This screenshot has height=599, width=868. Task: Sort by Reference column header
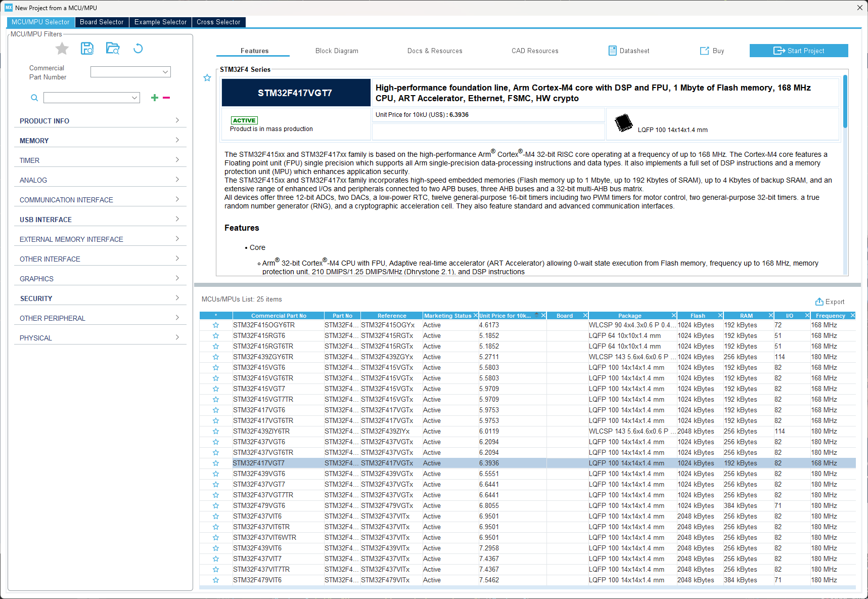point(392,316)
